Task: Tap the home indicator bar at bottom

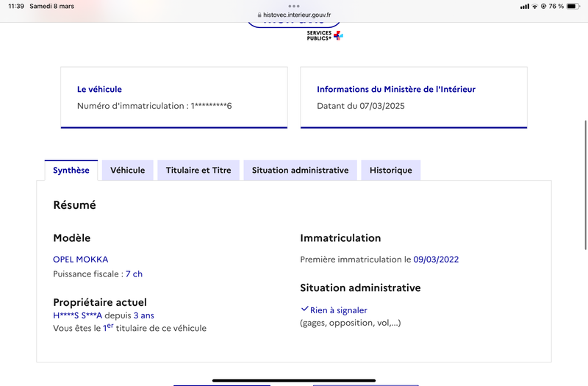Action: [294, 380]
